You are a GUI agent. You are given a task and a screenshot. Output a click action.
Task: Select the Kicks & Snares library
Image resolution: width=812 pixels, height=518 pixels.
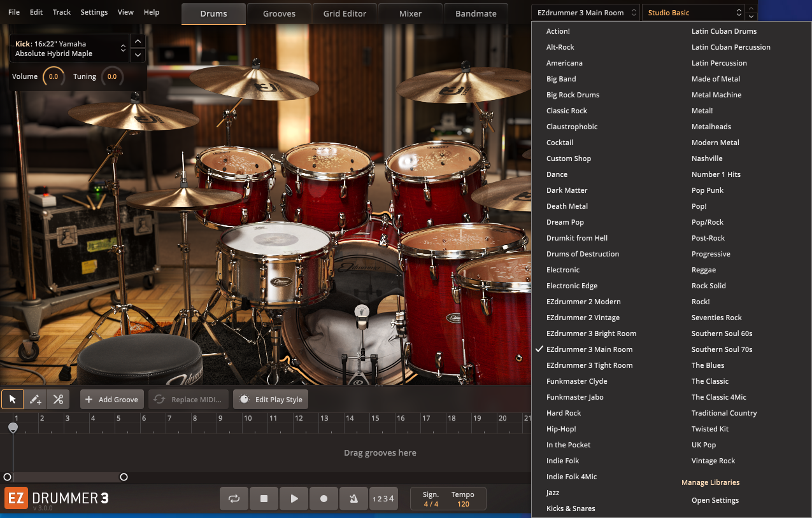(571, 508)
